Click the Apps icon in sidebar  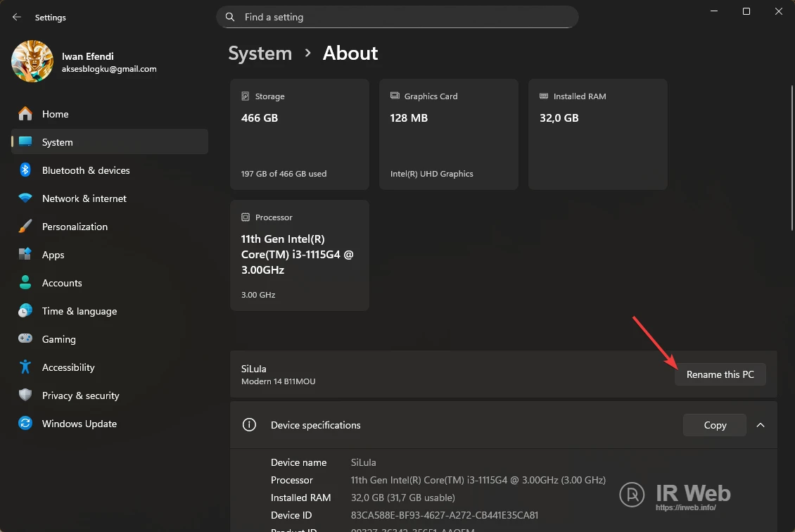25,254
